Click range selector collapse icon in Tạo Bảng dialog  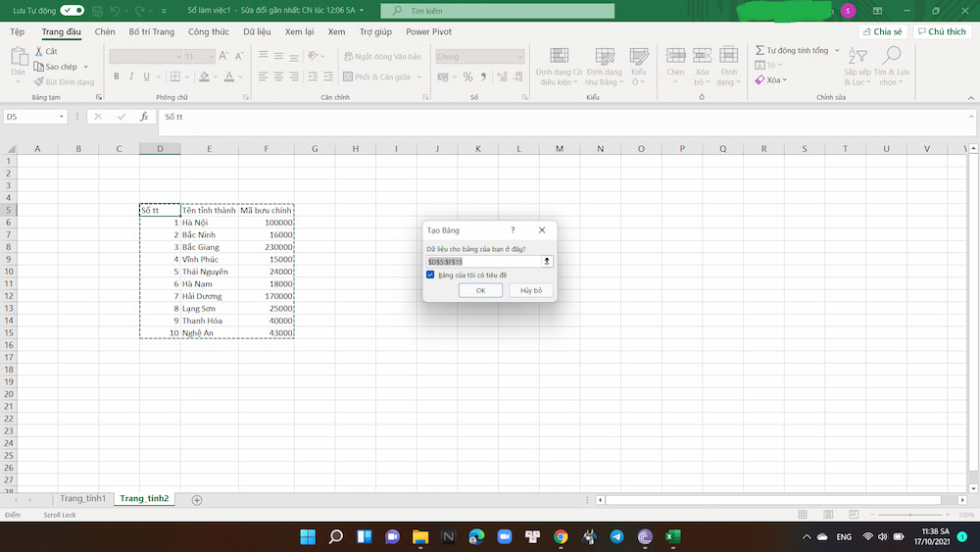click(x=547, y=262)
